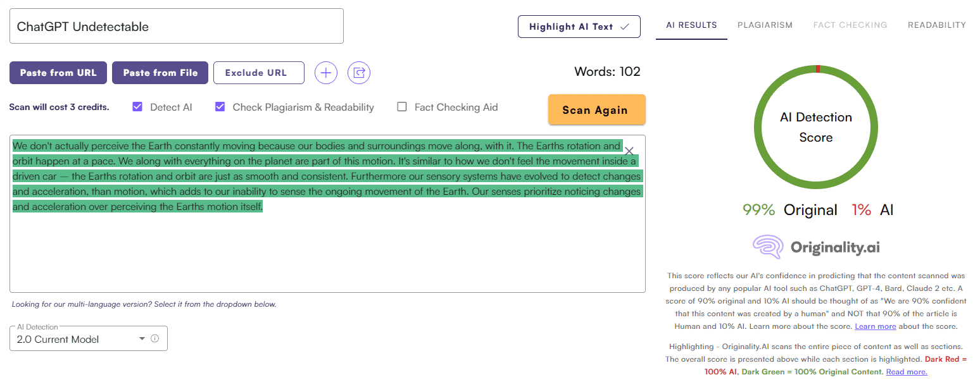Click the Originality.ai brain logo
This screenshot has height=382, width=980.
(x=768, y=247)
